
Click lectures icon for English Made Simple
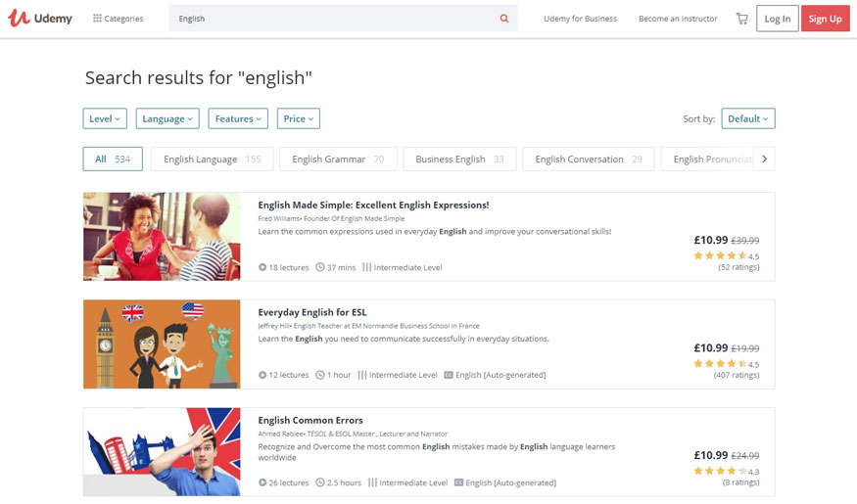[x=262, y=267]
